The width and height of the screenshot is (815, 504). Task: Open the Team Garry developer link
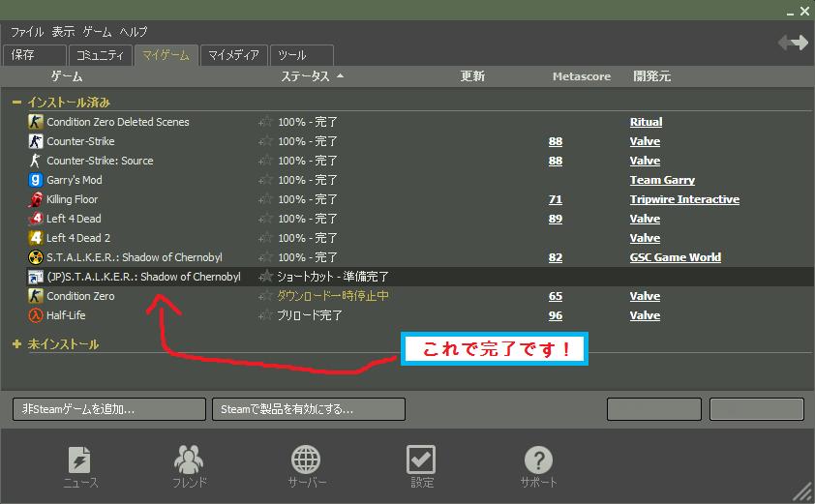tap(662, 180)
